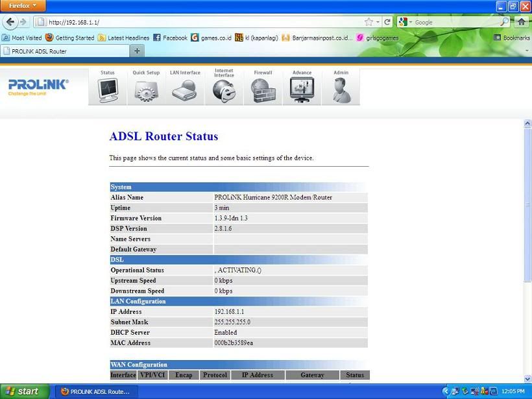The image size is (532, 399).
Task: Click the MAC Address value 000b2b3589ea
Action: (234, 343)
